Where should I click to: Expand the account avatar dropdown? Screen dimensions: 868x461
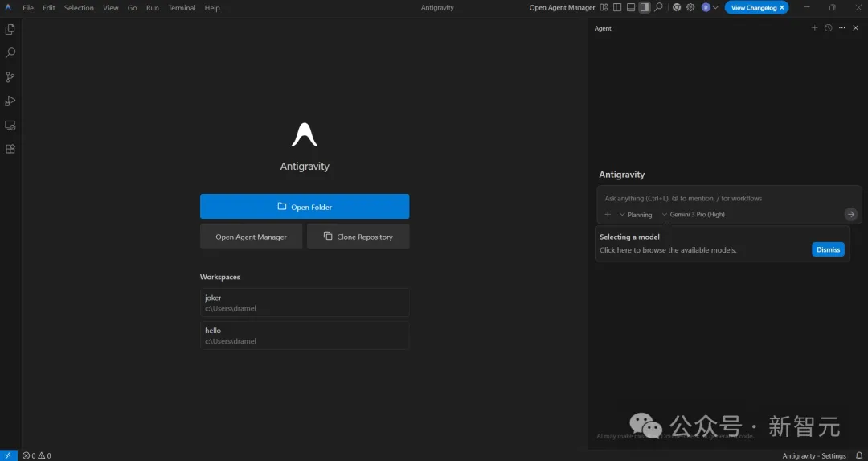pyautogui.click(x=710, y=8)
